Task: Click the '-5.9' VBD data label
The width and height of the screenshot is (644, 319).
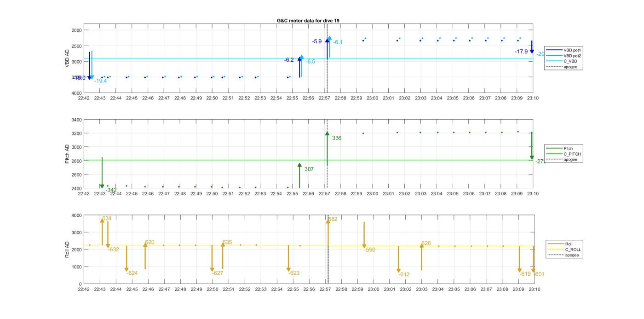Action: (317, 41)
